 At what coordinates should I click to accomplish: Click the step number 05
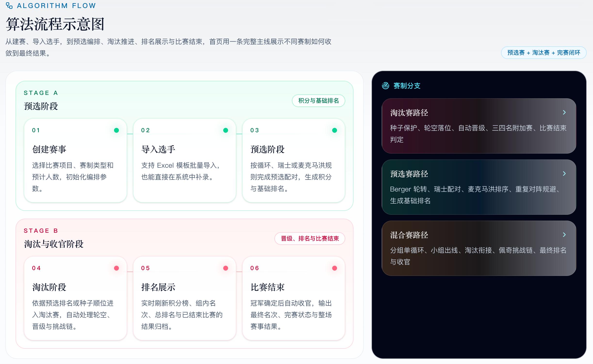click(x=145, y=268)
